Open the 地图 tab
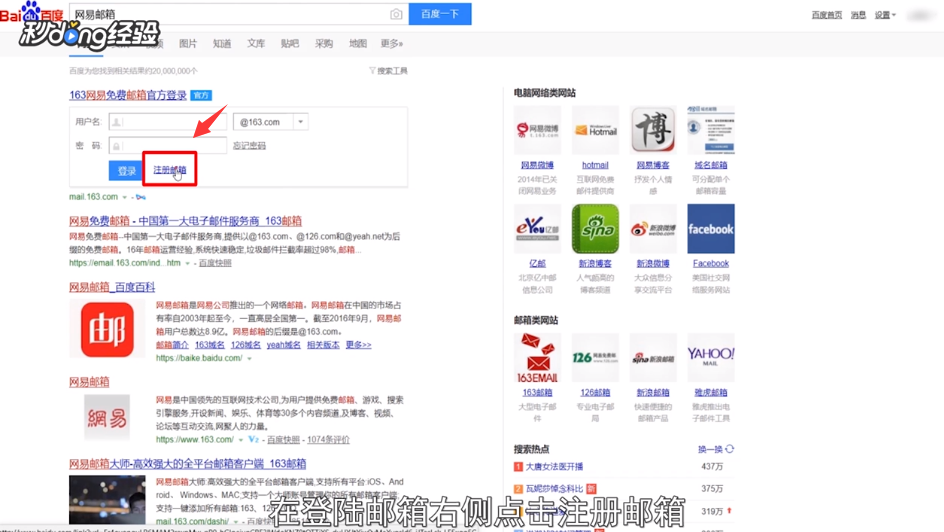This screenshot has width=944, height=532. 358,43
